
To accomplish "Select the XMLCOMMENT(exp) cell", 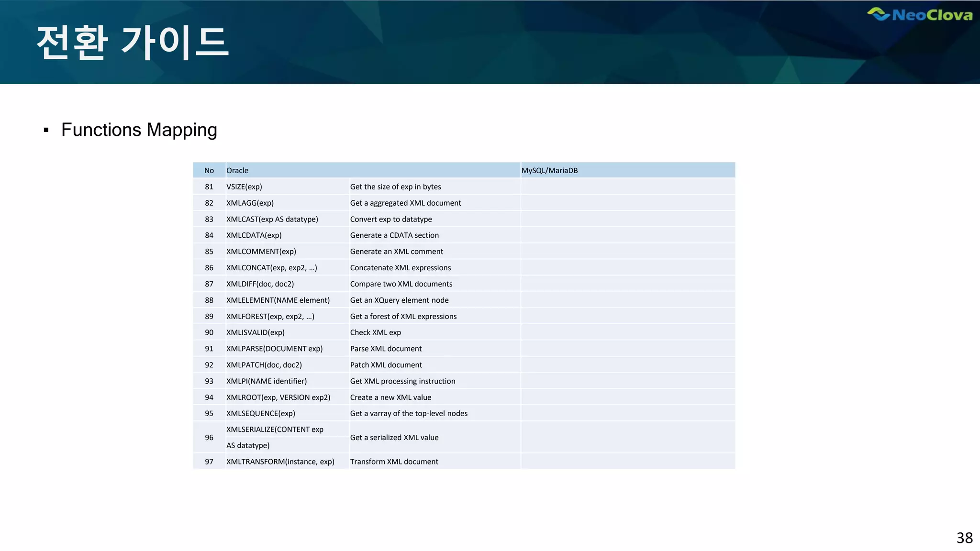I will pyautogui.click(x=261, y=252).
